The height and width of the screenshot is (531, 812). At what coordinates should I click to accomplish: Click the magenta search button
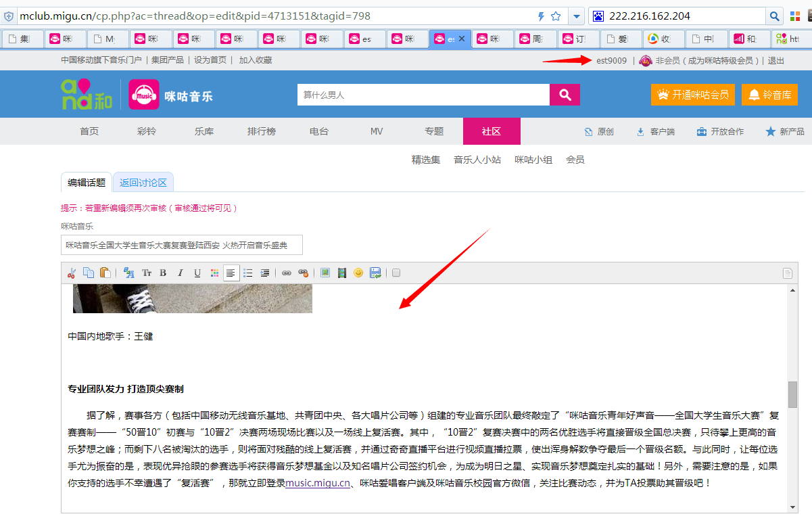[x=565, y=95]
